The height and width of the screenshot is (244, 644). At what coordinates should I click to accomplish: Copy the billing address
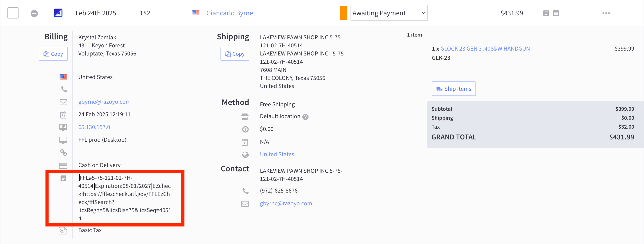tap(53, 54)
